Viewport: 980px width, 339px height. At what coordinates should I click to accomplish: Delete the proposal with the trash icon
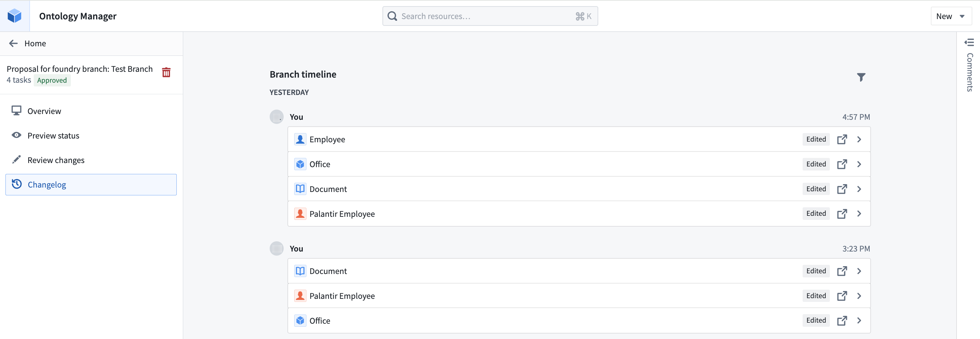[166, 72]
